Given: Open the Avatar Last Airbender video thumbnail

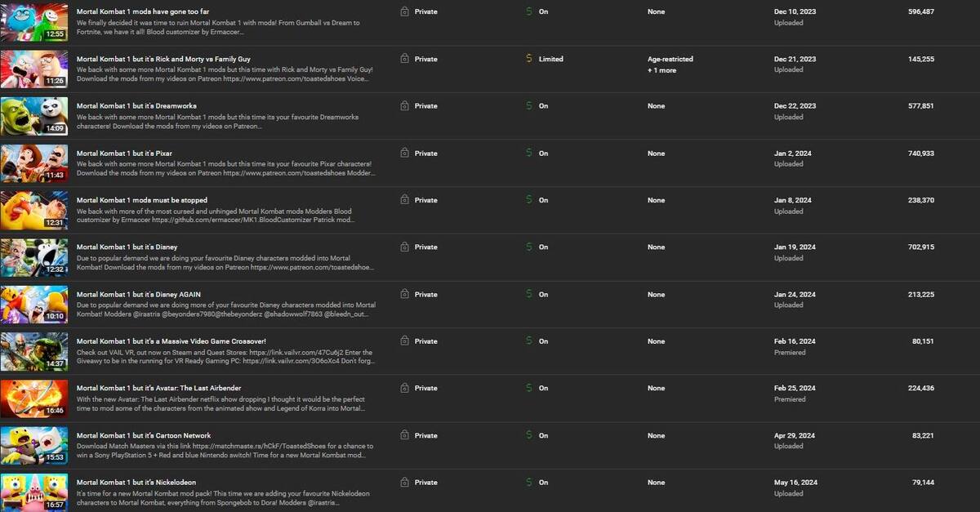Looking at the screenshot, I should coord(34,398).
